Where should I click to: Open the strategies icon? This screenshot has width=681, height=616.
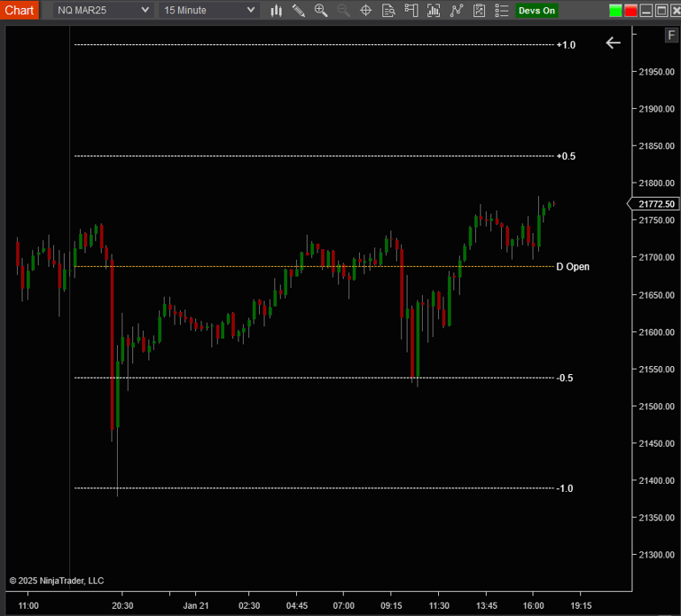pyautogui.click(x=457, y=11)
